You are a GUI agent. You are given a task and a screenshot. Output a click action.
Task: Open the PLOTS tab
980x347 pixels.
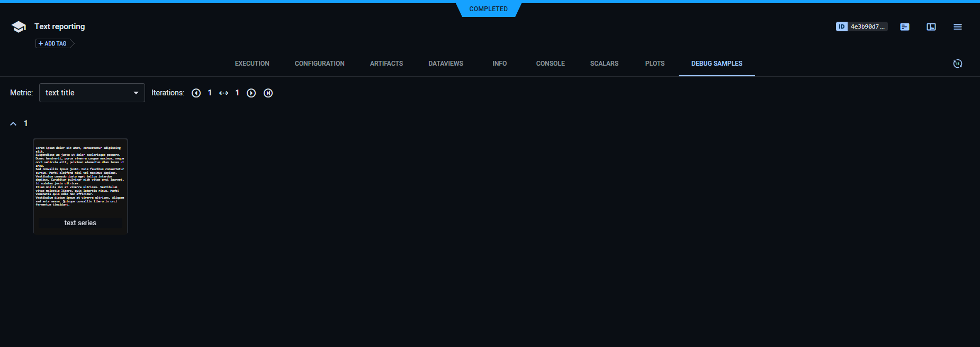point(654,64)
